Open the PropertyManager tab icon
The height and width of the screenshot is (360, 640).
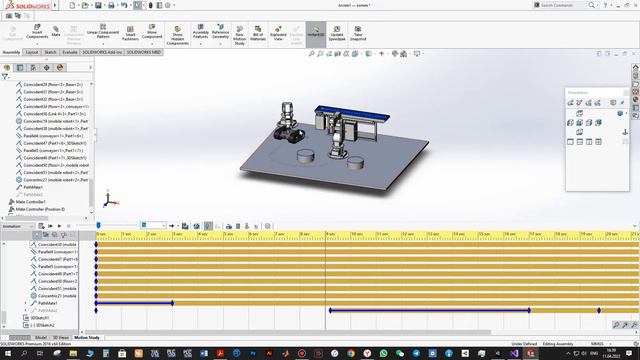tap(20, 67)
